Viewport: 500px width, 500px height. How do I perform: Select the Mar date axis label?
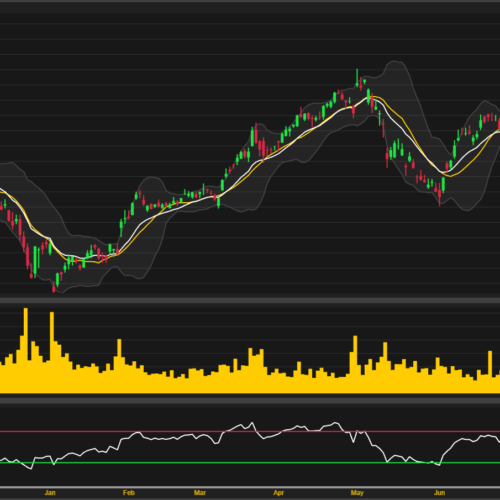[x=200, y=493]
